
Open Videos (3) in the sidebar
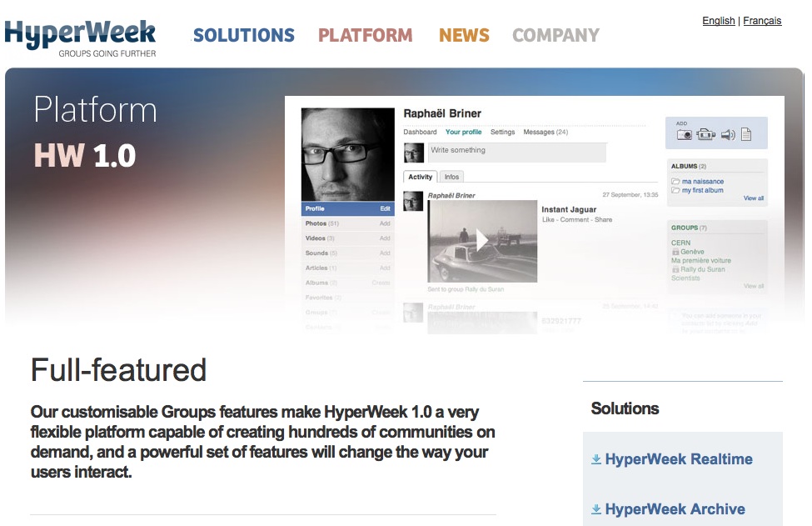point(320,238)
